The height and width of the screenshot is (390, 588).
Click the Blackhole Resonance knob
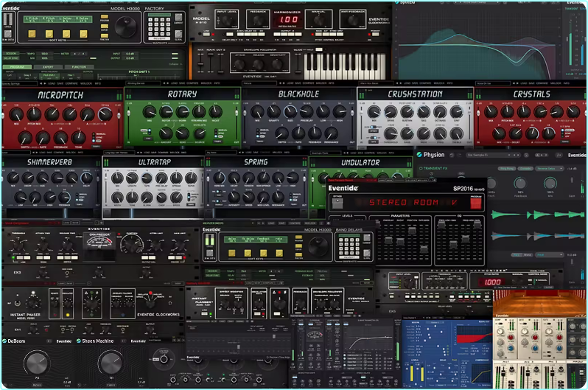click(x=331, y=133)
